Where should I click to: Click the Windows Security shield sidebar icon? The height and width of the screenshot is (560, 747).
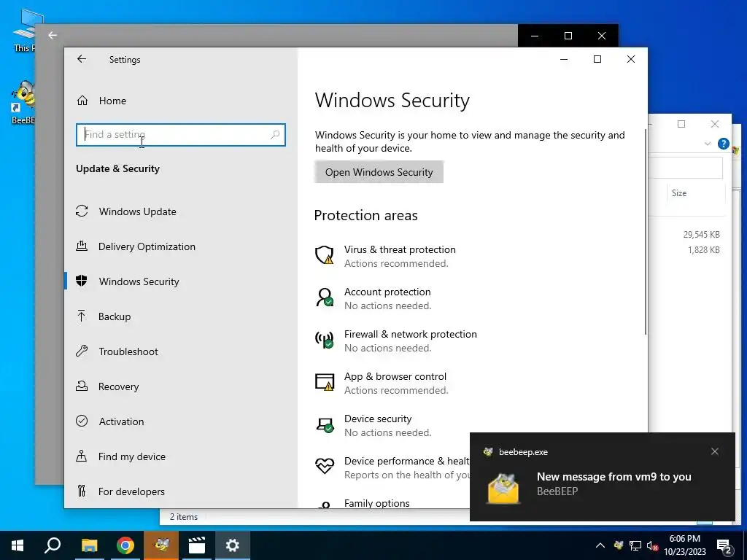82,281
